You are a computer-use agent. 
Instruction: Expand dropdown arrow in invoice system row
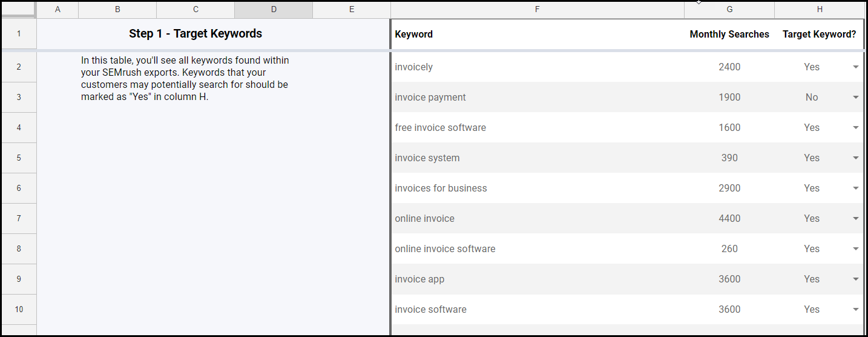point(855,158)
